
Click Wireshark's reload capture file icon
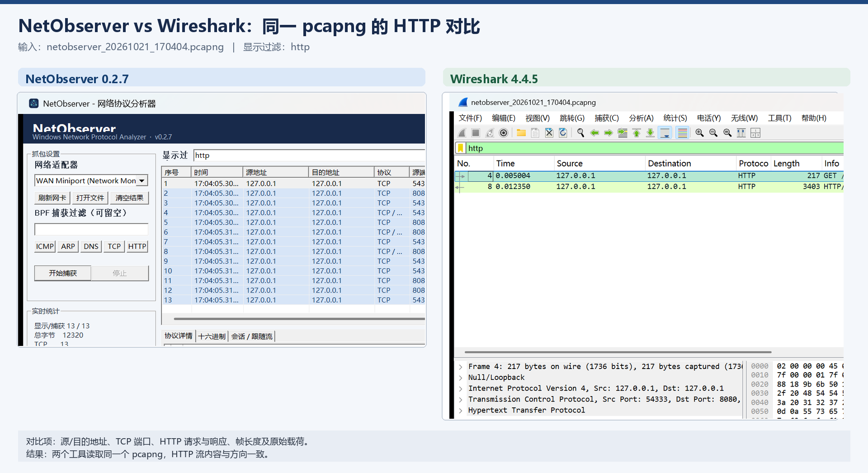click(x=563, y=133)
